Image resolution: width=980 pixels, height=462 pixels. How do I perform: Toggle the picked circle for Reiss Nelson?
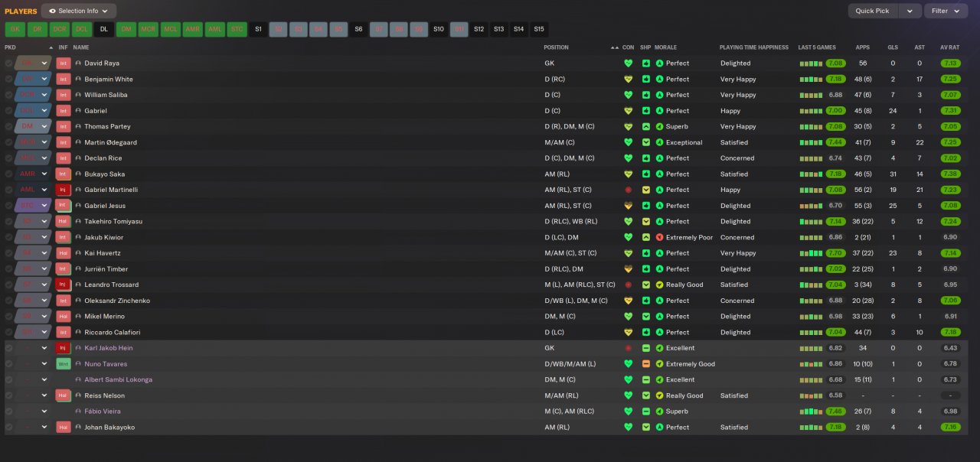click(x=8, y=395)
